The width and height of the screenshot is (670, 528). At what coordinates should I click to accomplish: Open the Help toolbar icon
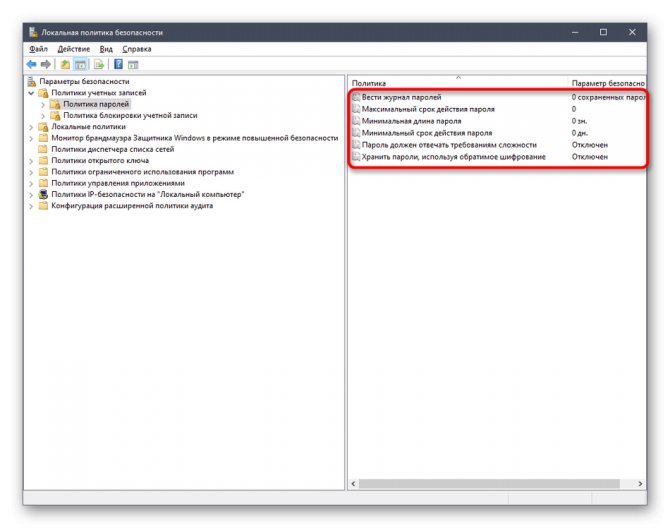[x=118, y=65]
